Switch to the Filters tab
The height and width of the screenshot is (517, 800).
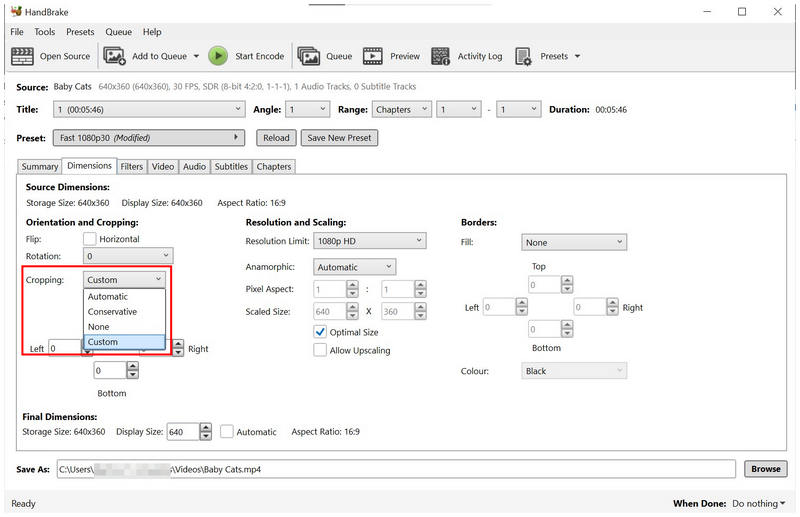(132, 166)
